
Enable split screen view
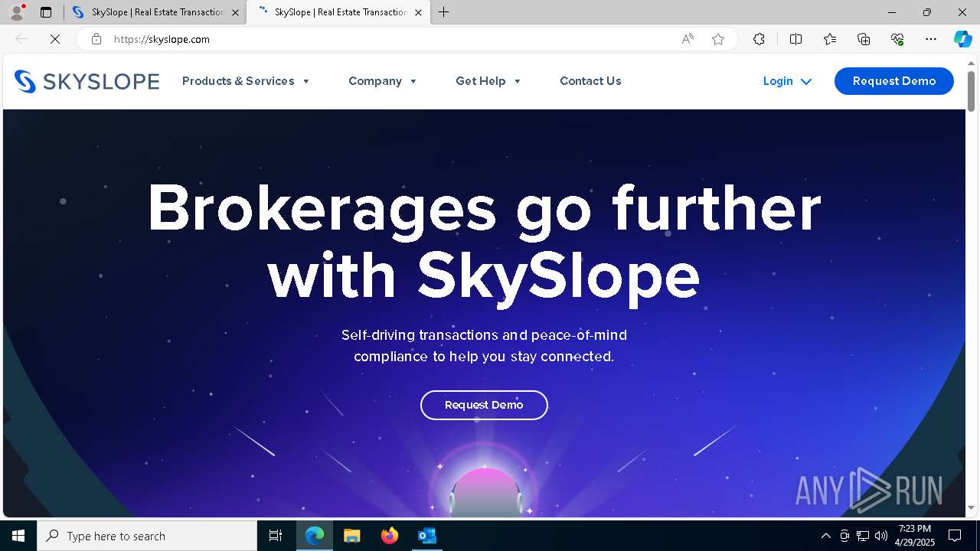[795, 39]
